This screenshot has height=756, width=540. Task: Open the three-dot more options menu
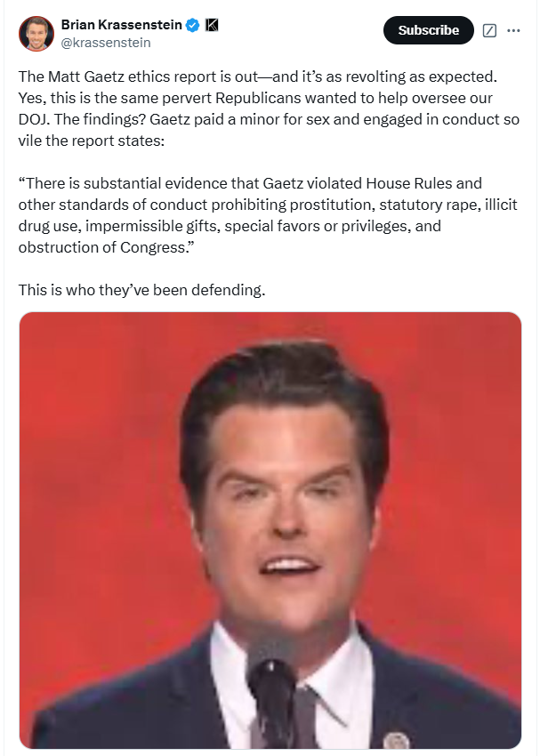pyautogui.click(x=513, y=30)
